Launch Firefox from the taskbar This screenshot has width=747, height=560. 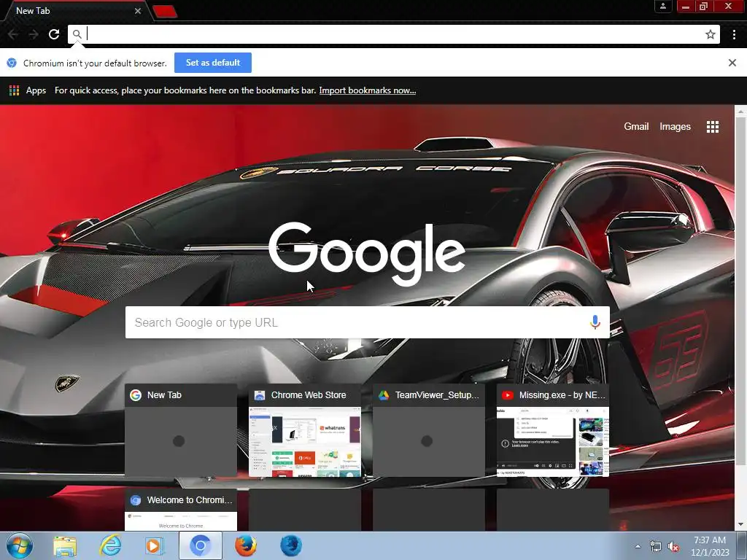tap(246, 546)
